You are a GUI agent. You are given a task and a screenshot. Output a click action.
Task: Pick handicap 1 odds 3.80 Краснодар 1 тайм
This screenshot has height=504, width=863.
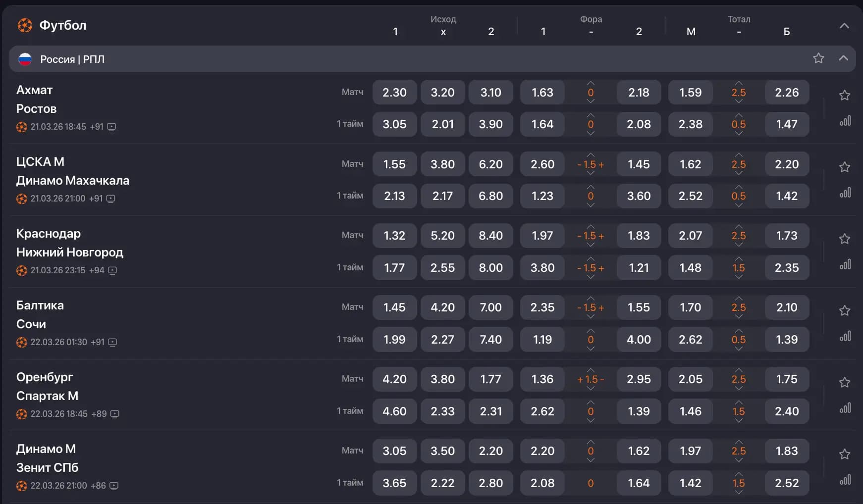point(542,268)
